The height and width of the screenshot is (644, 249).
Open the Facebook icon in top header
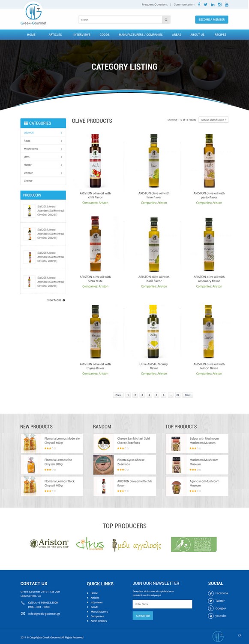point(199,4)
